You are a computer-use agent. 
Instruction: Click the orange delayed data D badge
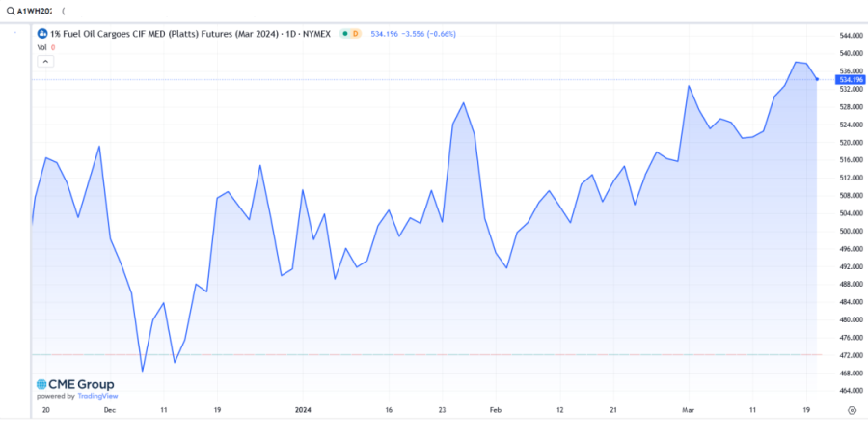tap(355, 34)
